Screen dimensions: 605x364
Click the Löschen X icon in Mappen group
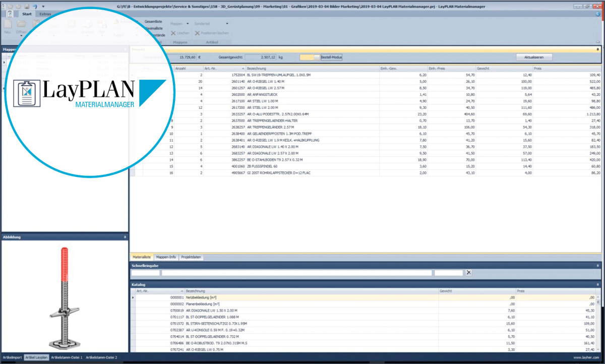click(x=173, y=33)
